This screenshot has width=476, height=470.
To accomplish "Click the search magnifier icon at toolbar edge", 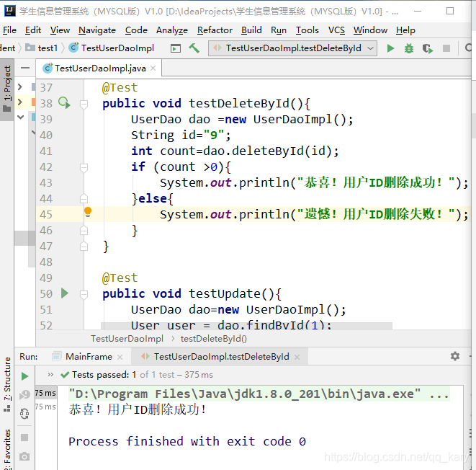I will 469,48.
